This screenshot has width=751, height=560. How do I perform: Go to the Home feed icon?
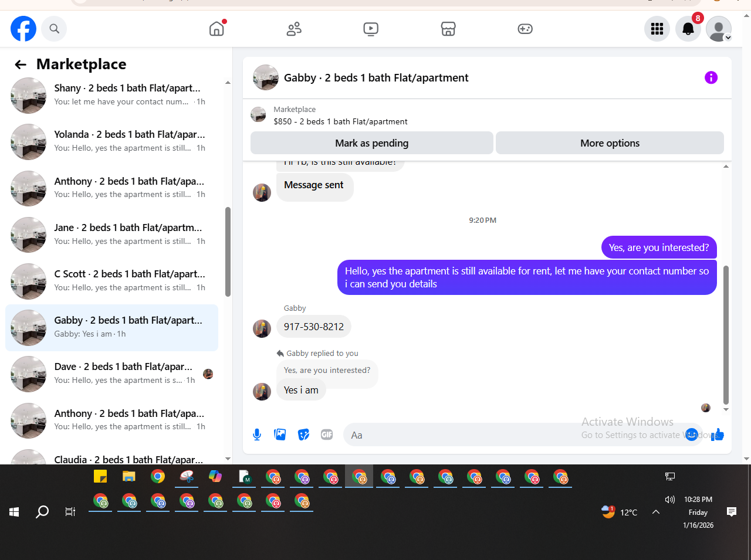click(216, 28)
